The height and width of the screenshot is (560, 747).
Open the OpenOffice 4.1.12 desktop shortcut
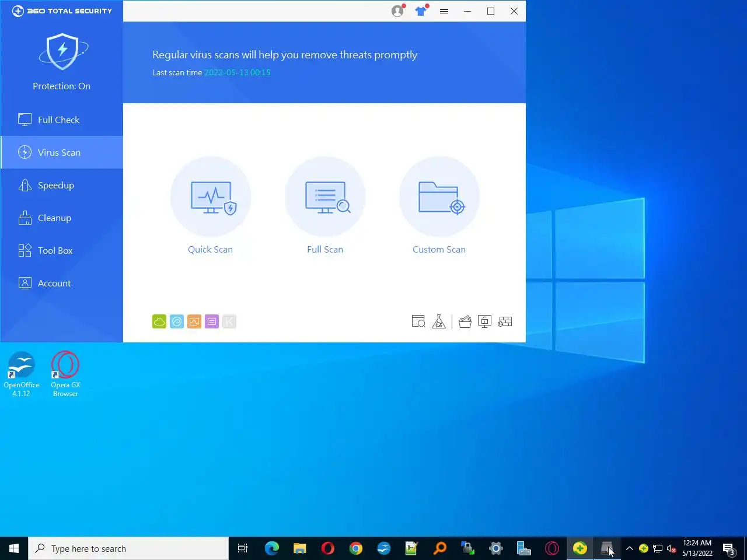coord(22,374)
